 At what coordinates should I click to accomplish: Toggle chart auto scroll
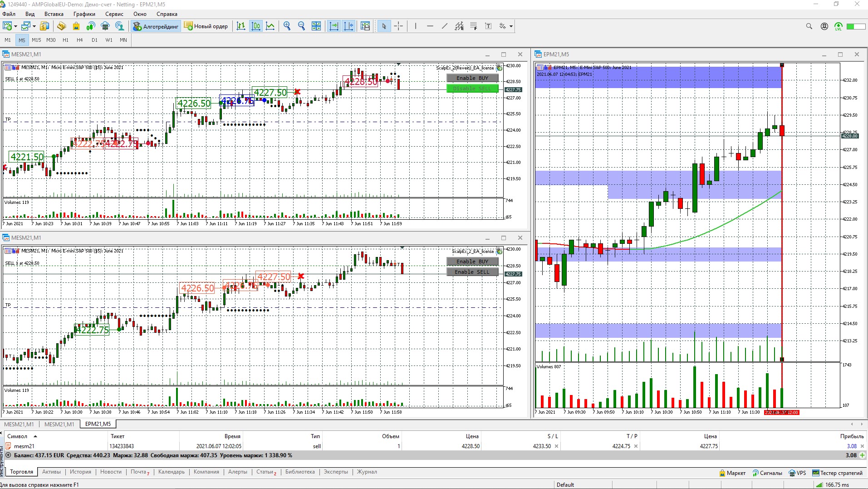(x=334, y=26)
